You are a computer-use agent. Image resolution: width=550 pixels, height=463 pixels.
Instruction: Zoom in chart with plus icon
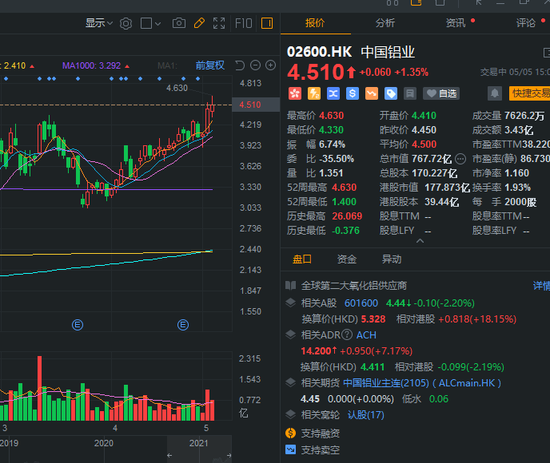point(270,65)
